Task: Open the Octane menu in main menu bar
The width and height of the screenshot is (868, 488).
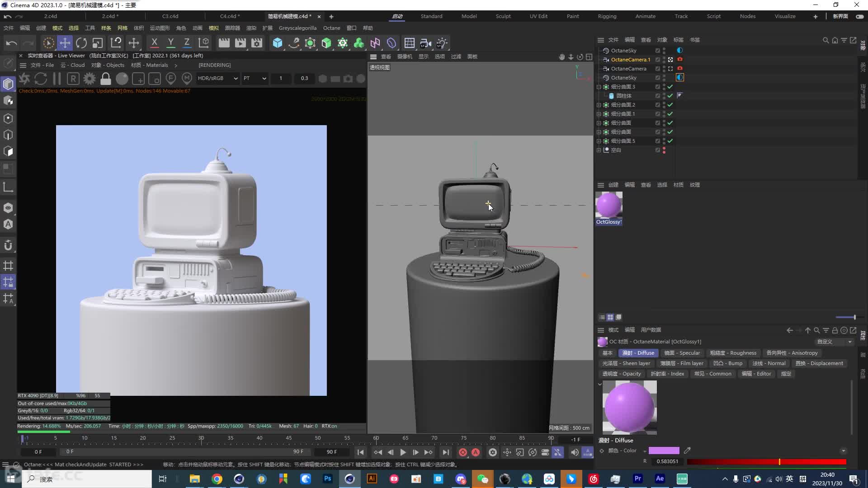Action: (331, 28)
